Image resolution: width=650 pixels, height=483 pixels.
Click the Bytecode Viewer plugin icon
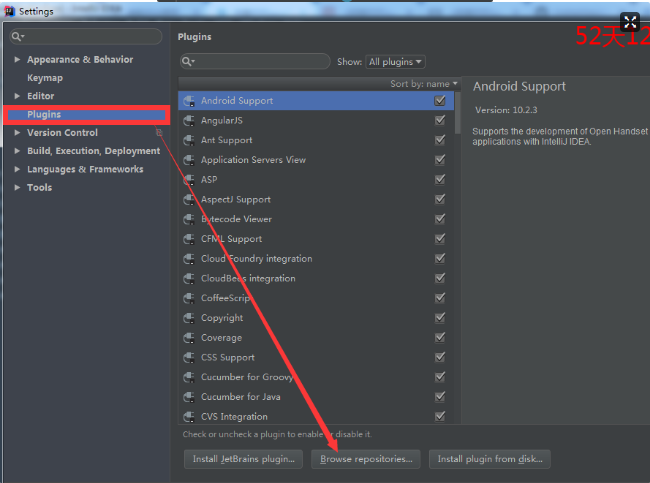tap(189, 219)
